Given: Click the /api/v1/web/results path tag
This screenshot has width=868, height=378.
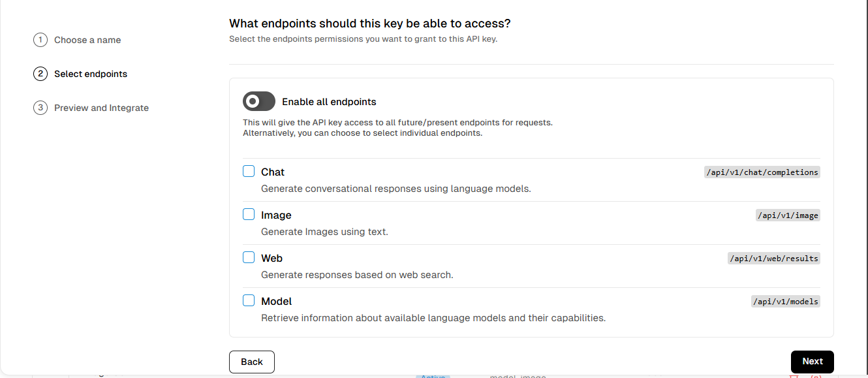Looking at the screenshot, I should (773, 259).
